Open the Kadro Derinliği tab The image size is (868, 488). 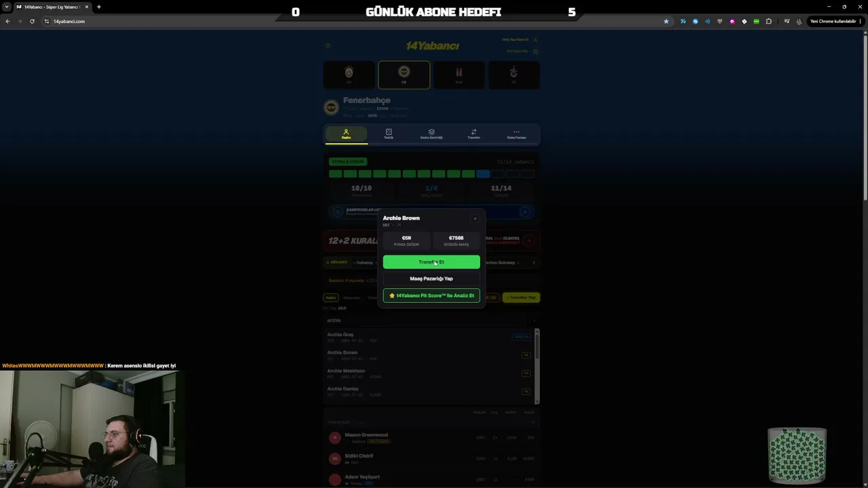(x=431, y=134)
